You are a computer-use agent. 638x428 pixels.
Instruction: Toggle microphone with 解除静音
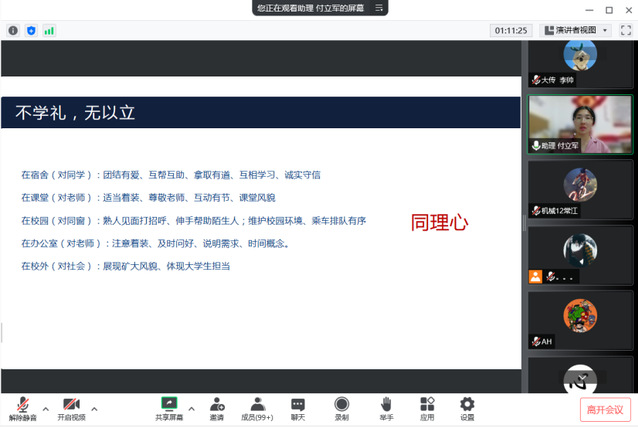[22, 408]
